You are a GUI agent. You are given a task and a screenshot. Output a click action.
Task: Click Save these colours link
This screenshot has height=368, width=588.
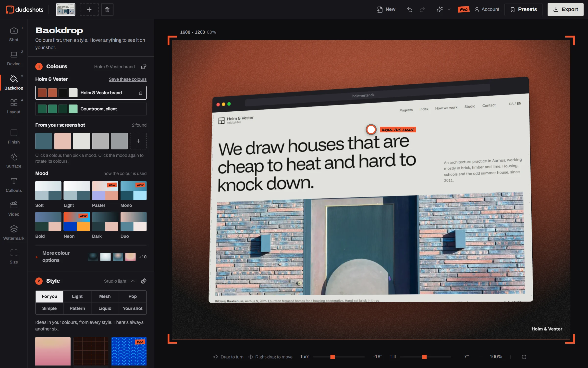click(x=128, y=79)
